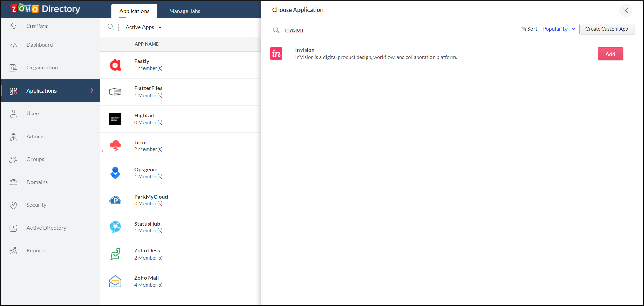Click the Hightail app logo
The width and height of the screenshot is (644, 306).
pyautogui.click(x=115, y=119)
